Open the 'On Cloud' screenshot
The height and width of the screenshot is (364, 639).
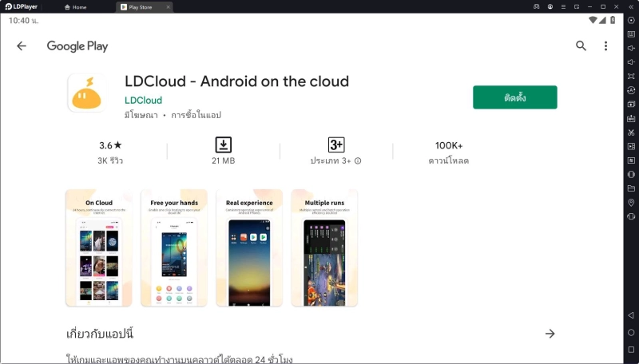(x=99, y=248)
